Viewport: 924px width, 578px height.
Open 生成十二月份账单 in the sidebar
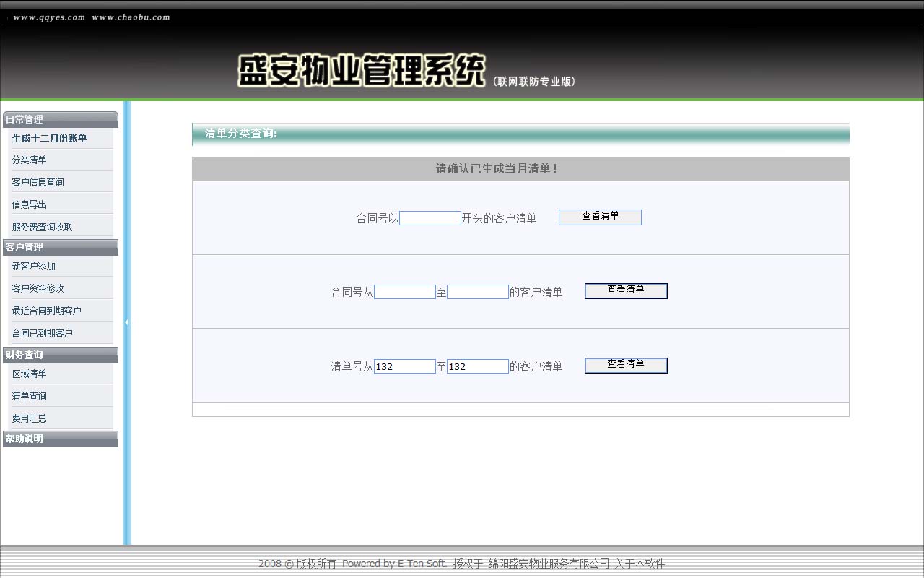pyautogui.click(x=49, y=138)
